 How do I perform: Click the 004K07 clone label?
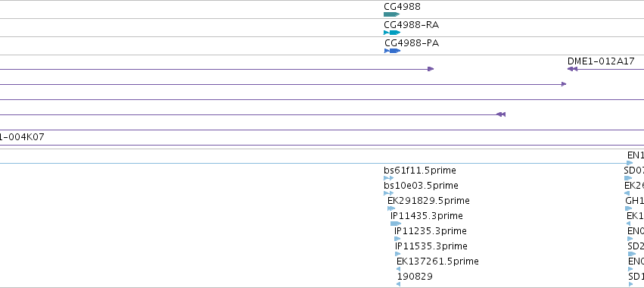click(x=22, y=137)
